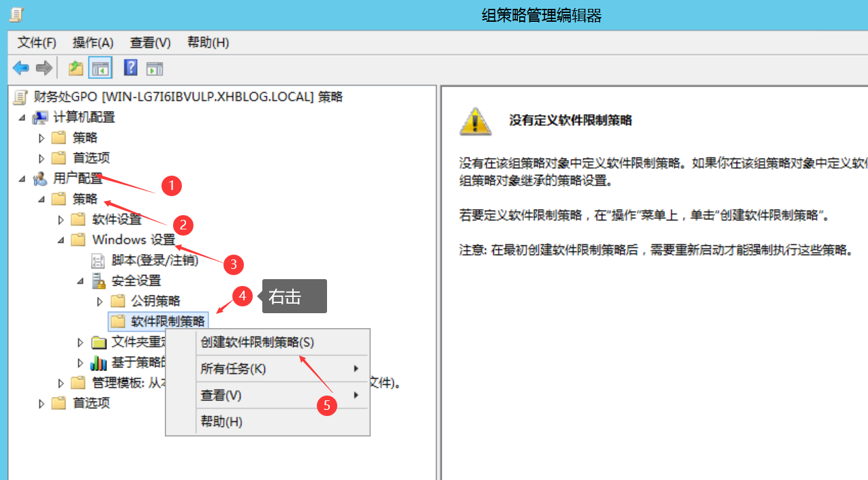Collapse the 用户配置 node

[22, 178]
